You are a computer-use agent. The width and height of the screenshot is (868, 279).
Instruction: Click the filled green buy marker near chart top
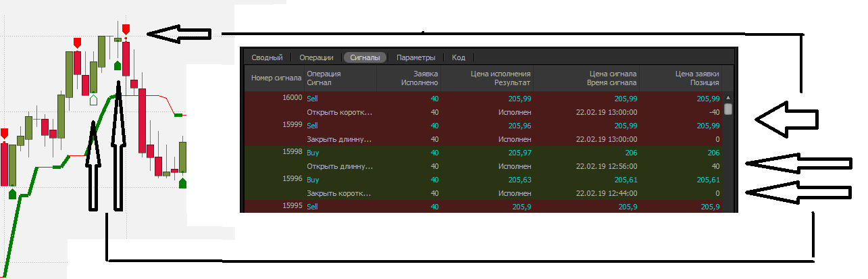[x=118, y=65]
